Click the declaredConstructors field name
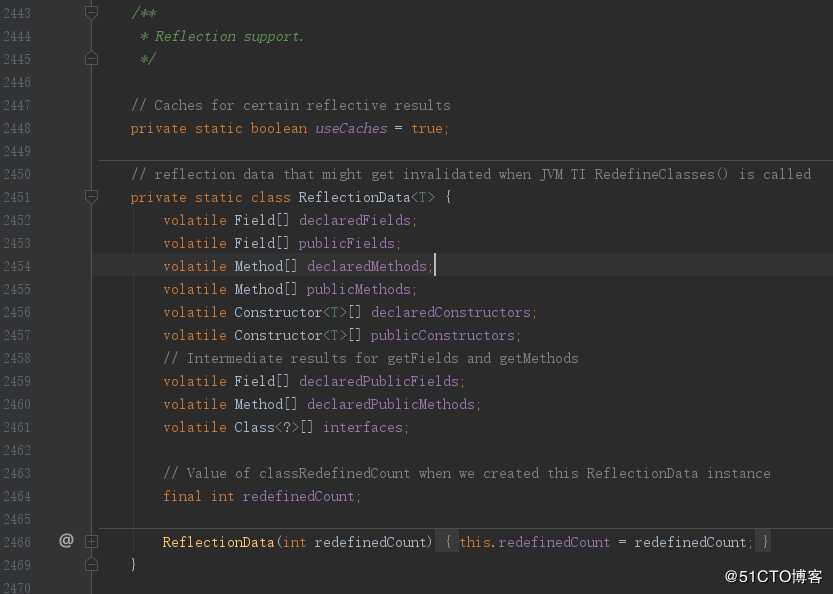The width and height of the screenshot is (833, 594). [x=451, y=312]
